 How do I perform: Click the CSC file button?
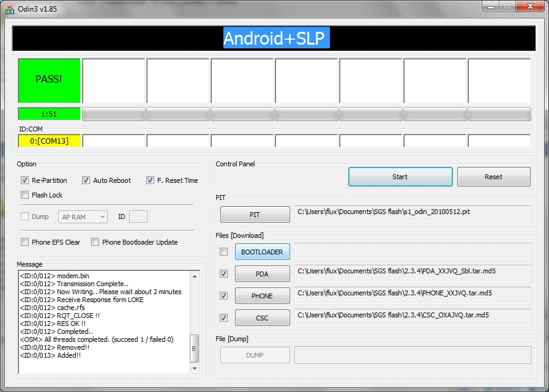point(262,318)
